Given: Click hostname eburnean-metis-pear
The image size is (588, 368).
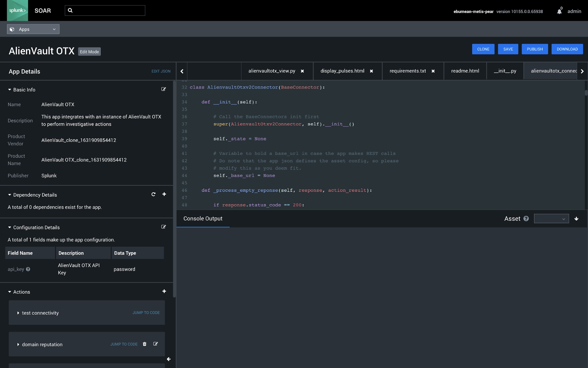Looking at the screenshot, I should (x=473, y=11).
